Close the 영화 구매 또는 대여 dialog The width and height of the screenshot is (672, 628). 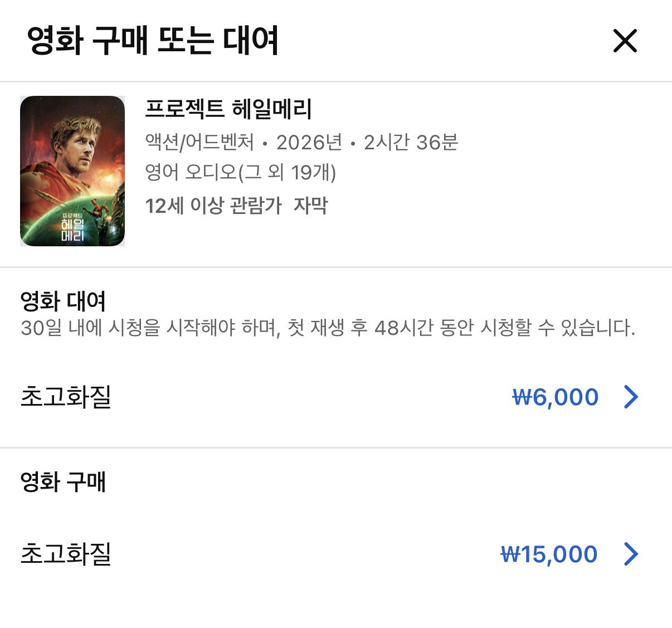point(625,41)
